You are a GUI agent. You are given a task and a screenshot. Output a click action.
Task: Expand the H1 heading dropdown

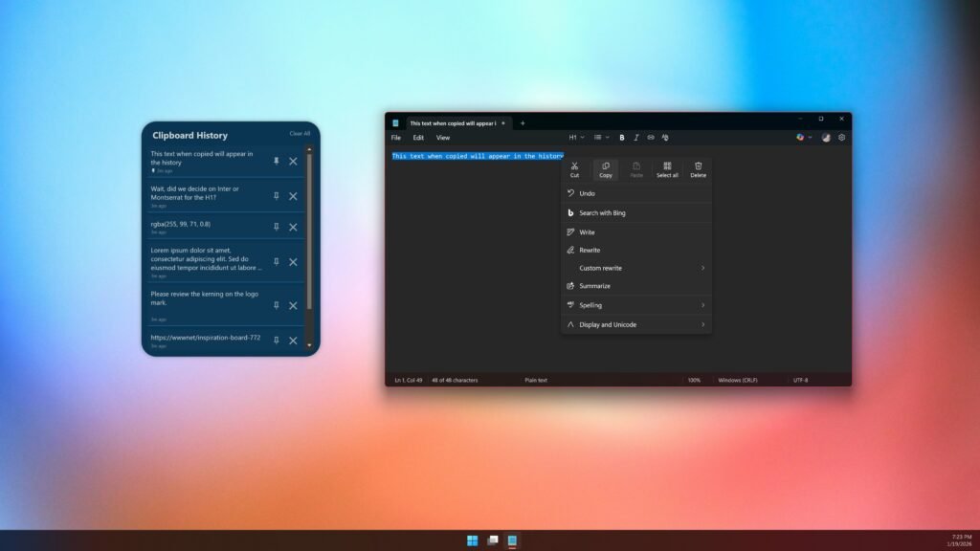coord(576,138)
